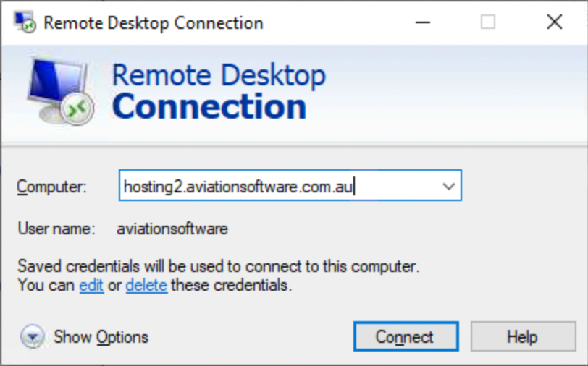The height and width of the screenshot is (366, 588).
Task: Click the Remote Desktop icon in title bar
Action: 25,22
